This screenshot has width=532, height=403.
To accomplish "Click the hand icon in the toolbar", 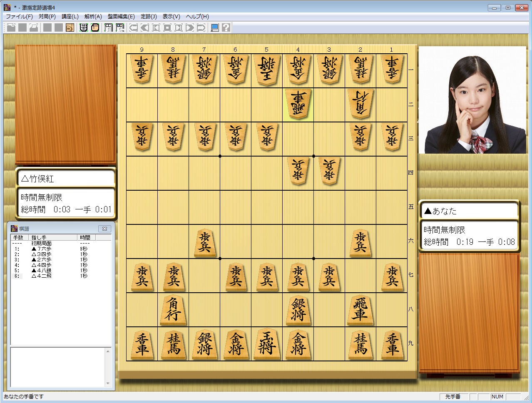I will 95,28.
